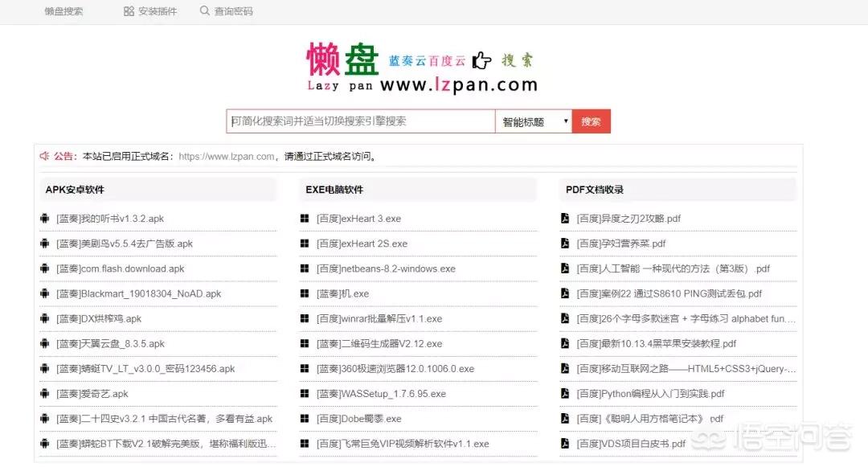868x467 pixels.
Task: Open [蓝奏]天翼云盘_8.3.5.apk
Action: point(110,343)
